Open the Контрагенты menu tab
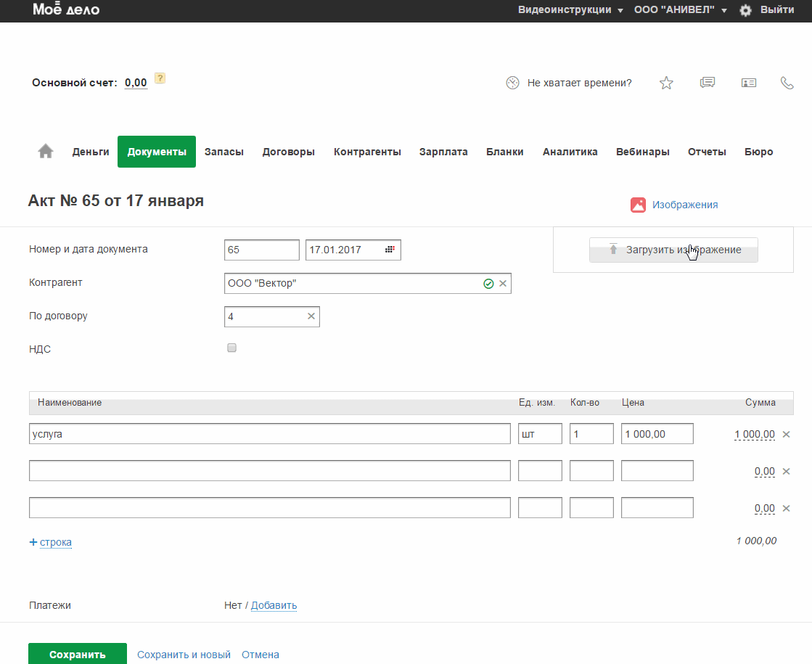The image size is (812, 664). [x=367, y=152]
